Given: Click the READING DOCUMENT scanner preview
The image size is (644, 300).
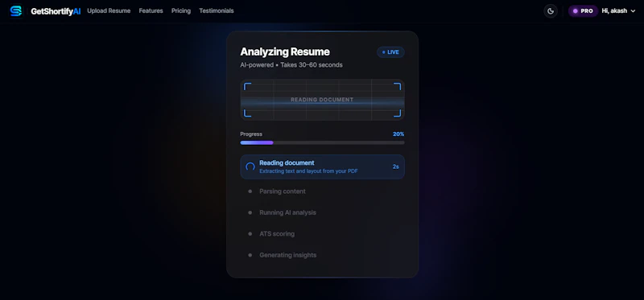Looking at the screenshot, I should [323, 100].
